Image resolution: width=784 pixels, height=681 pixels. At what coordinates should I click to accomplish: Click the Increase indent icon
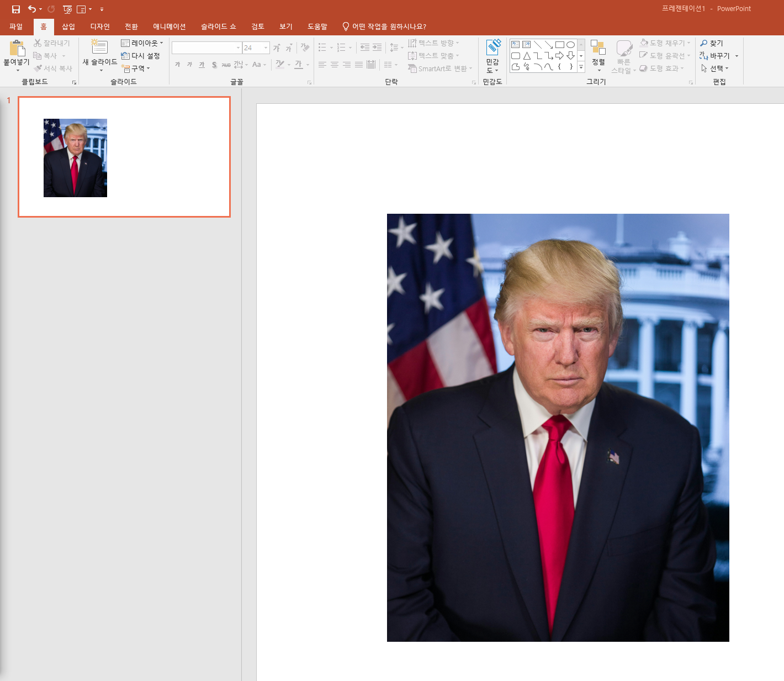click(x=377, y=47)
